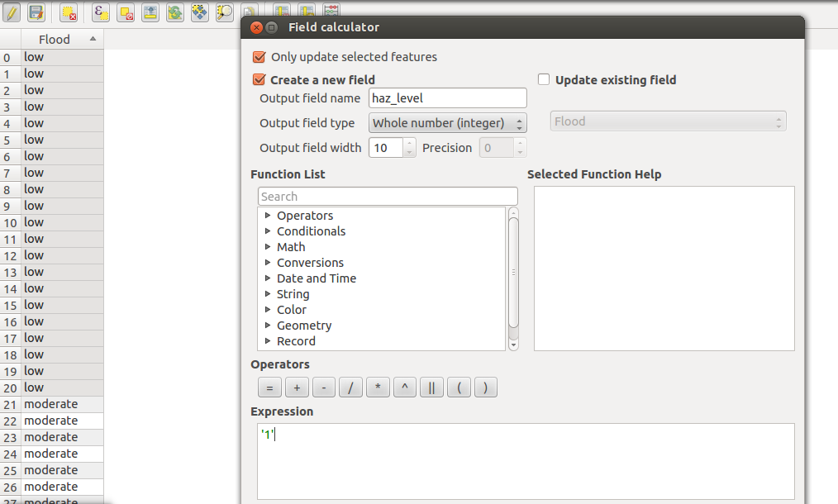Open field calculator abacus toolbar icon

click(331, 10)
